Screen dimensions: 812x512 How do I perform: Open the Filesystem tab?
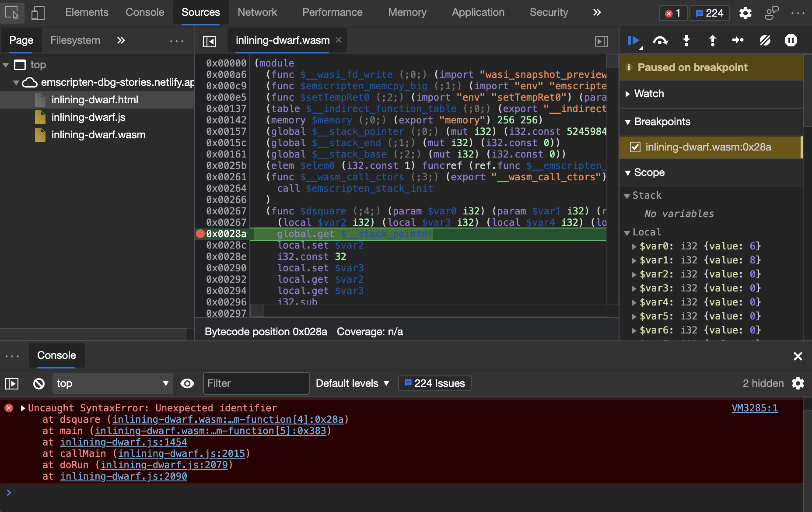(x=75, y=40)
